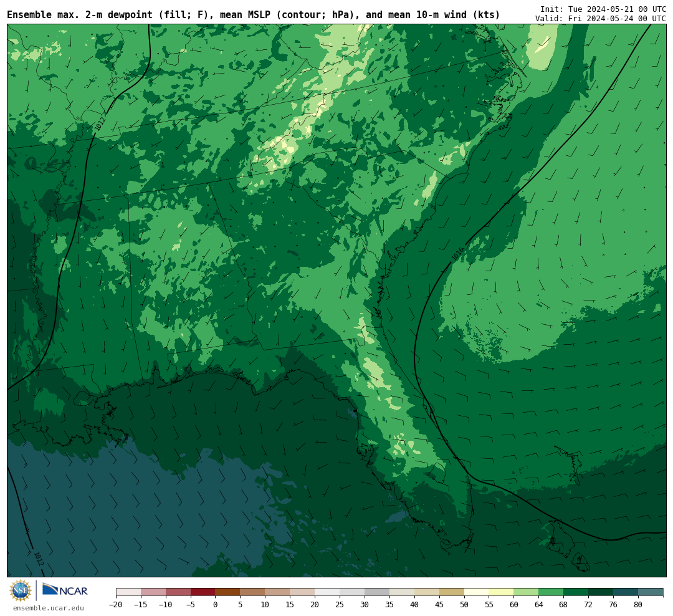
Task: Click the 1012 contour label near top-left
Action: tap(100, 123)
